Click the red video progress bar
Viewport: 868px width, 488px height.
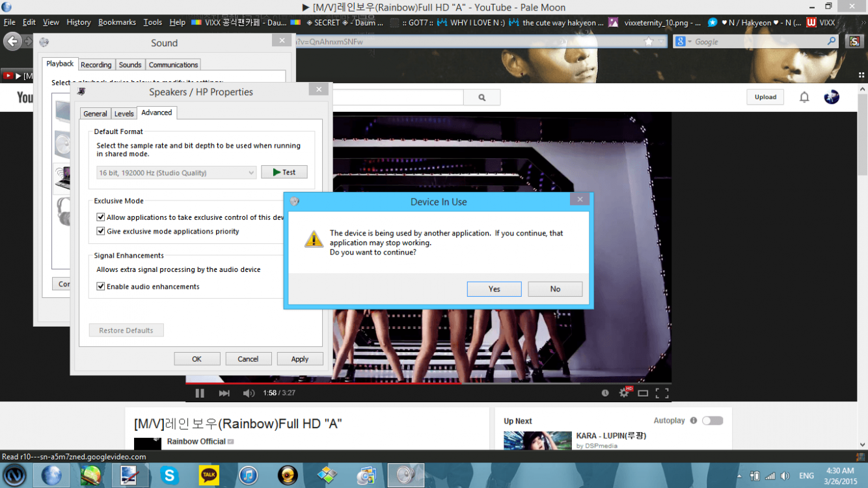pyautogui.click(x=390, y=383)
